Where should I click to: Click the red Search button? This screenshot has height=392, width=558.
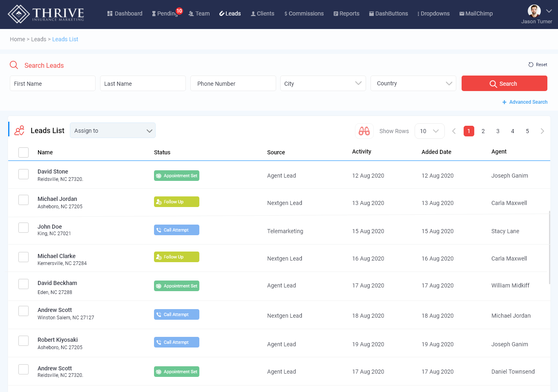click(x=504, y=83)
